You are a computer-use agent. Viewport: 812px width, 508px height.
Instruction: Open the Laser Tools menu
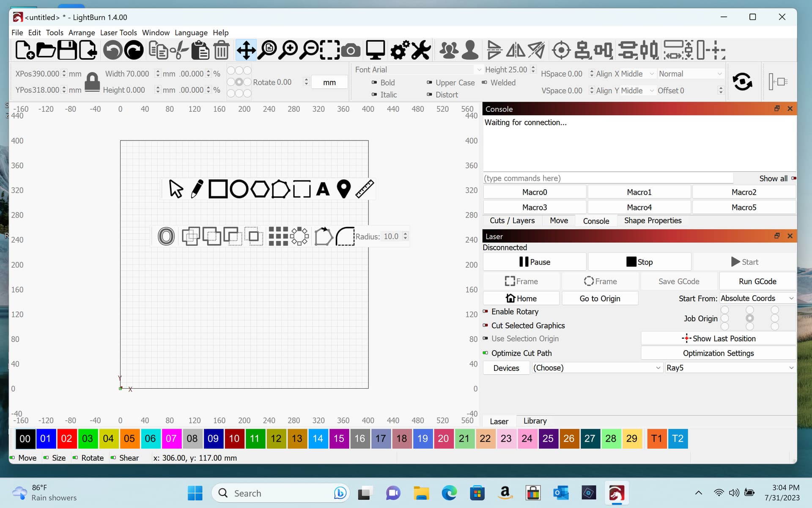click(118, 33)
